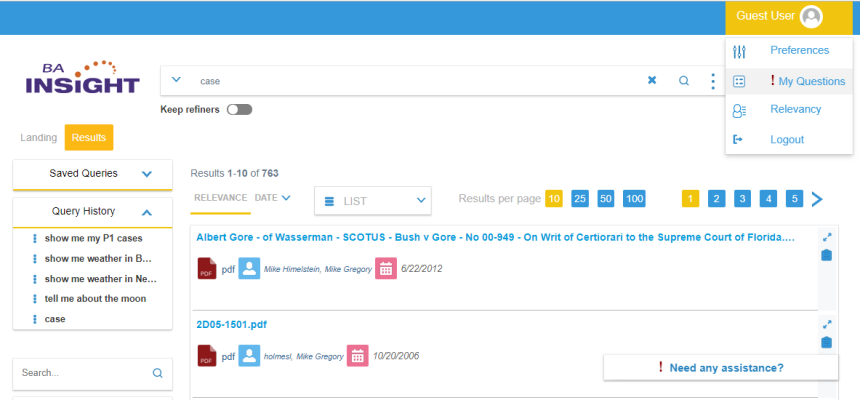The height and width of the screenshot is (400, 860).
Task: Open the DATE sort dropdown
Action: 273,198
